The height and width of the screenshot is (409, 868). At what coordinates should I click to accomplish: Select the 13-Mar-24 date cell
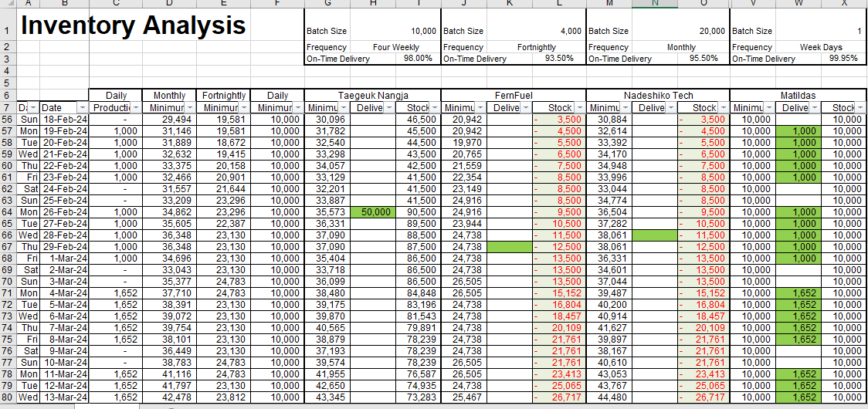64,397
